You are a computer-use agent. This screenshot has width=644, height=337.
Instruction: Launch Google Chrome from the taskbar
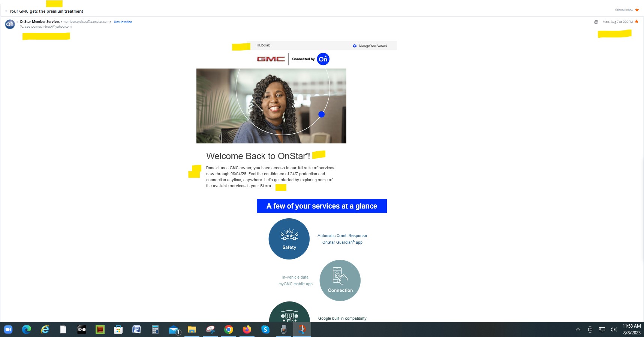tap(229, 330)
